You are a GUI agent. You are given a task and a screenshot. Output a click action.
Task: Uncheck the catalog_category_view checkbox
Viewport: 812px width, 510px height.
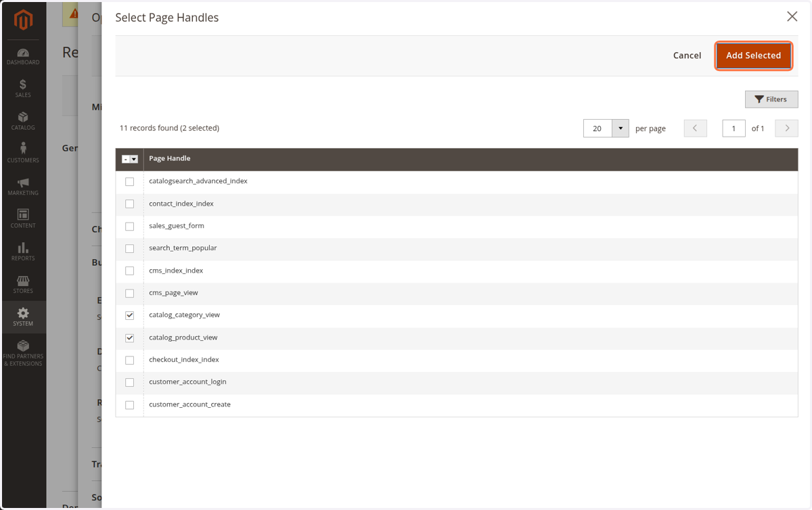pyautogui.click(x=129, y=315)
